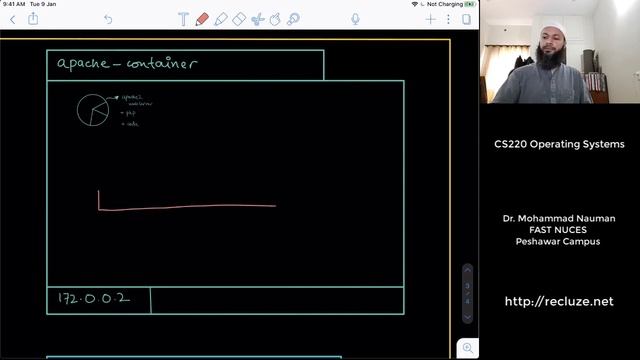Click the page number indicator
Viewport: 640px width, 360px height.
pos(468,293)
